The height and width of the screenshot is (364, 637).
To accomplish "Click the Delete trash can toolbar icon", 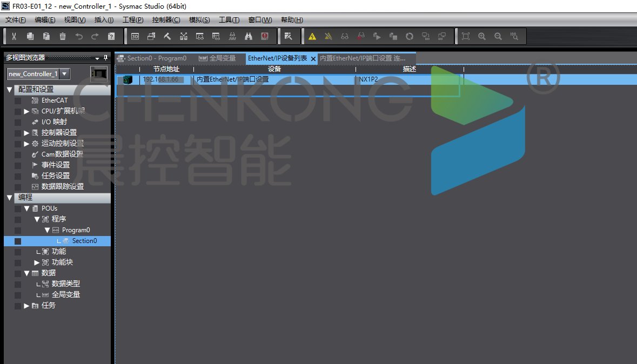I will (x=63, y=36).
